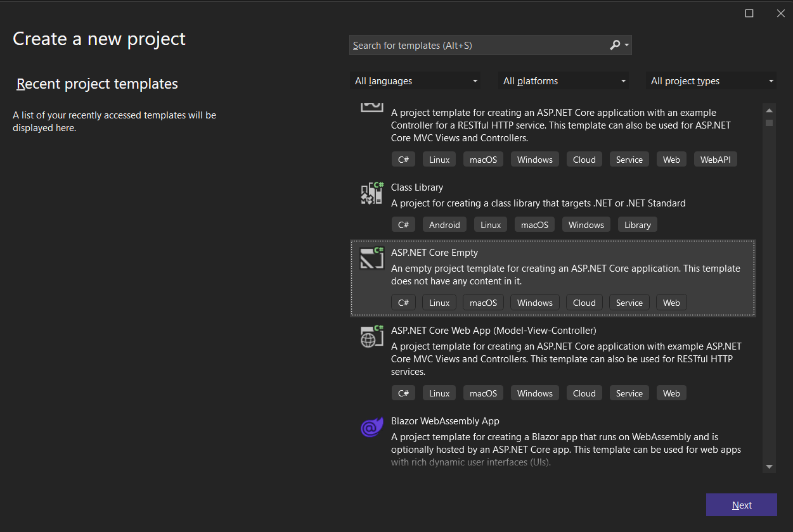Viewport: 793px width, 532px height.
Task: Select the Class Library template icon
Action: tap(372, 194)
